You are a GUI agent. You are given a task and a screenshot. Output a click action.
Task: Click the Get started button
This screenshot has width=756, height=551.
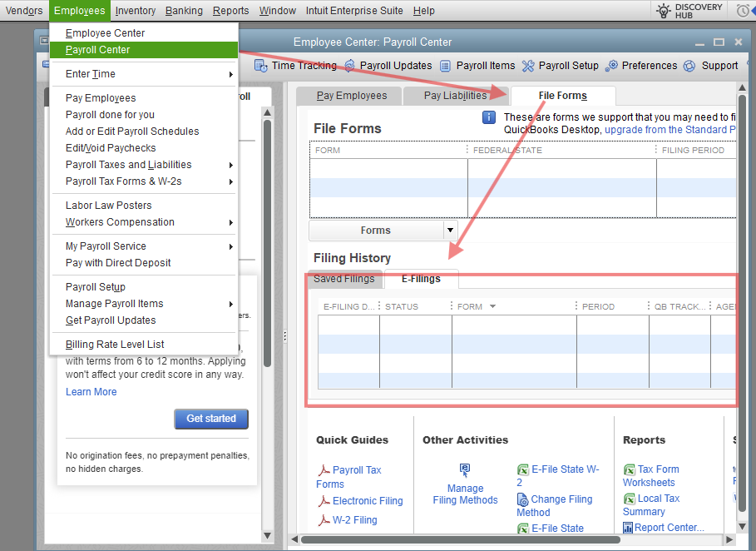[x=211, y=419]
